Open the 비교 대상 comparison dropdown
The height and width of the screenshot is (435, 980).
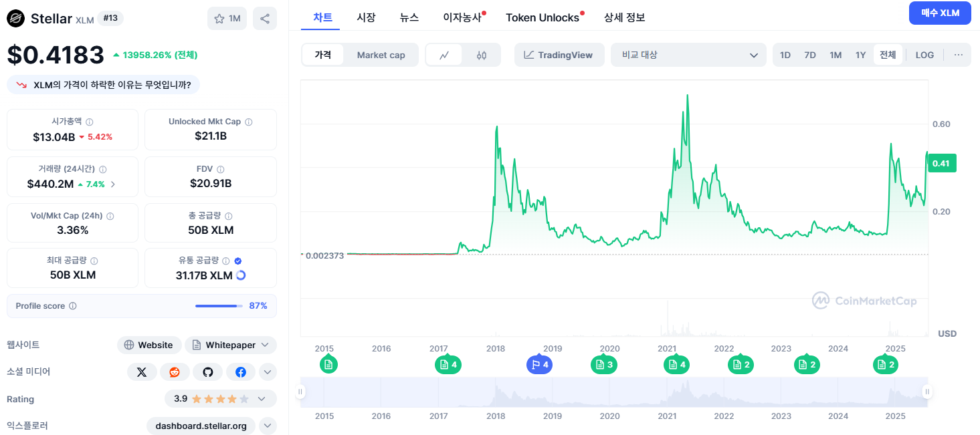point(688,55)
